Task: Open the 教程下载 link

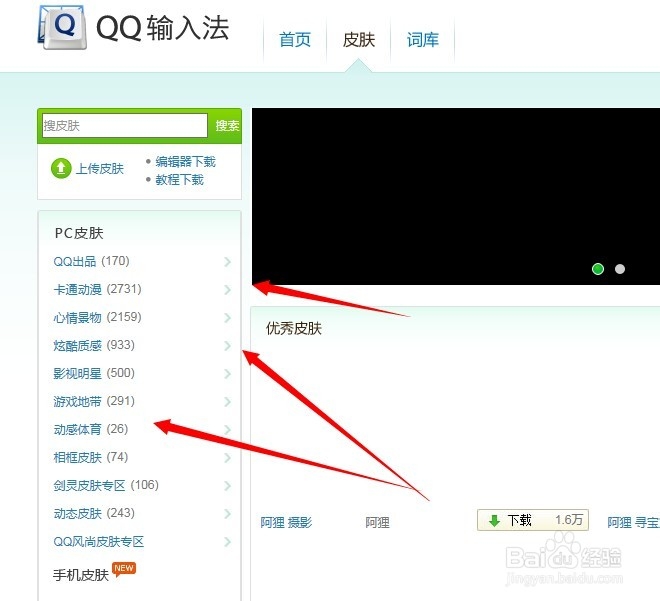Action: pyautogui.click(x=179, y=180)
